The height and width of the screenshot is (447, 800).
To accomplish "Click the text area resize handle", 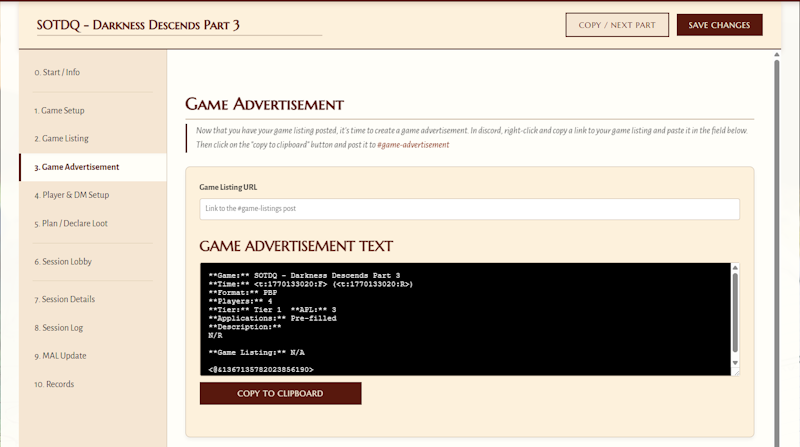I will pyautogui.click(x=735, y=372).
